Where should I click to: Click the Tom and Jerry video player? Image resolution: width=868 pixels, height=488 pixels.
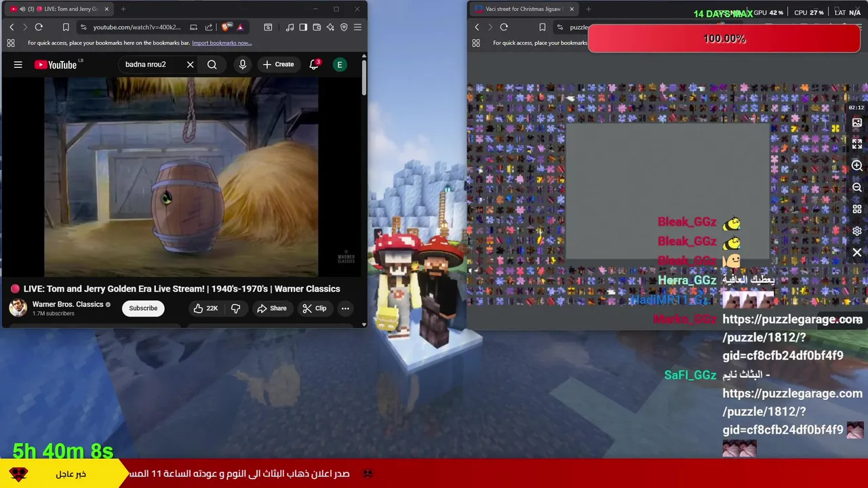pos(181,176)
